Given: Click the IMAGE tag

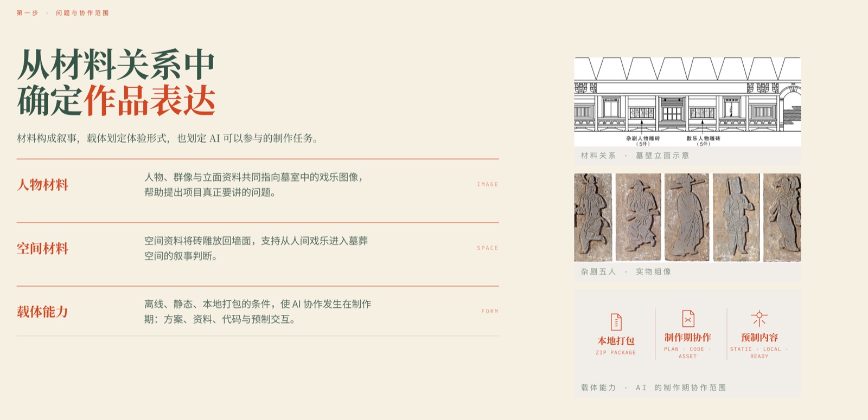Looking at the screenshot, I should click(488, 184).
